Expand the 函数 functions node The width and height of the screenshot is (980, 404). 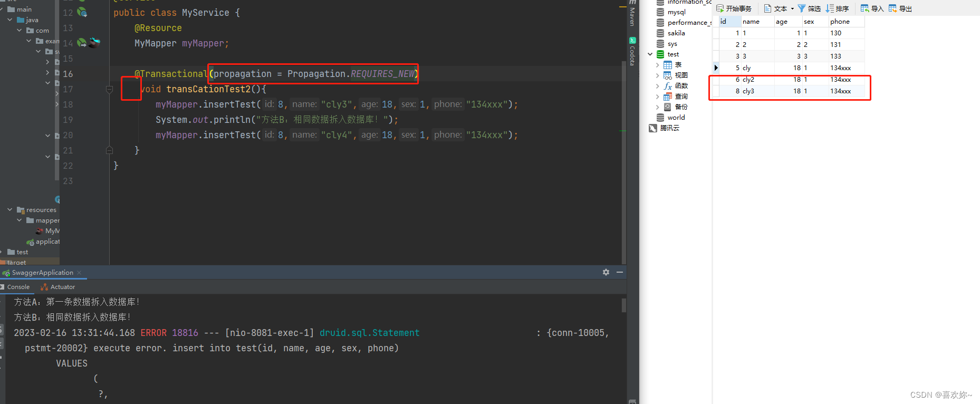coord(658,86)
